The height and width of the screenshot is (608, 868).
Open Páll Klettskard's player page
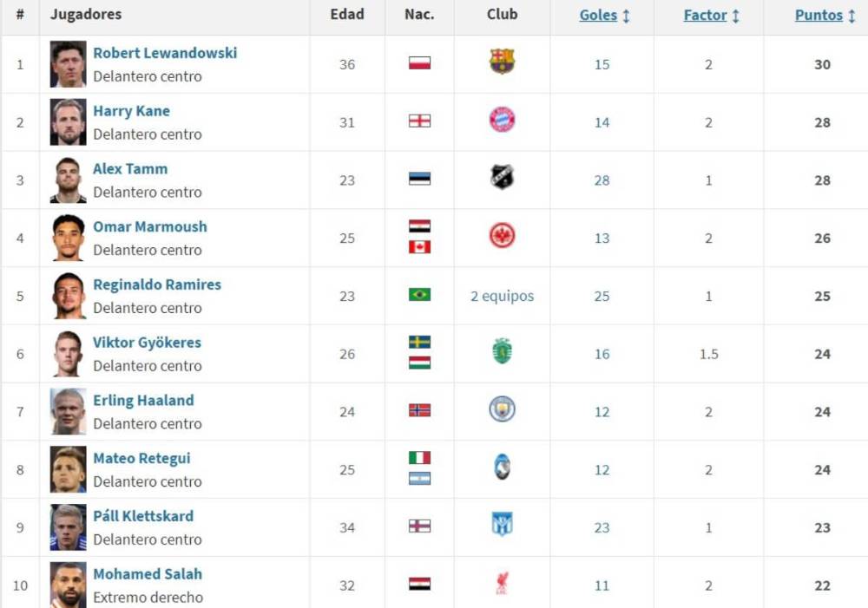pyautogui.click(x=142, y=515)
